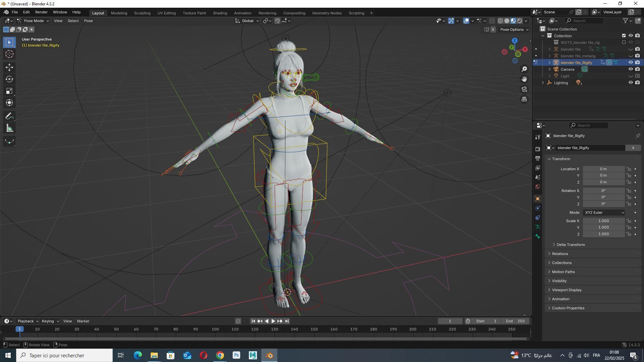
Task: Click the zoom viewport magnifier icon
Action: pyautogui.click(x=524, y=69)
